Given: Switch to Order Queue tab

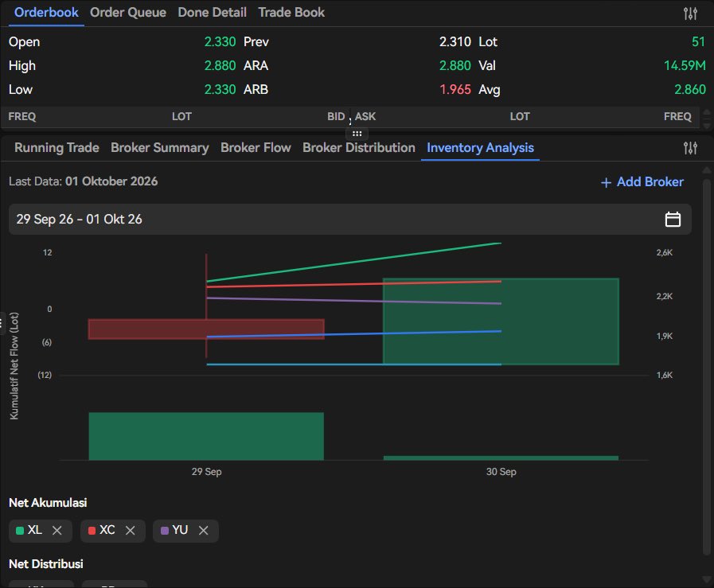Looking at the screenshot, I should tap(128, 13).
